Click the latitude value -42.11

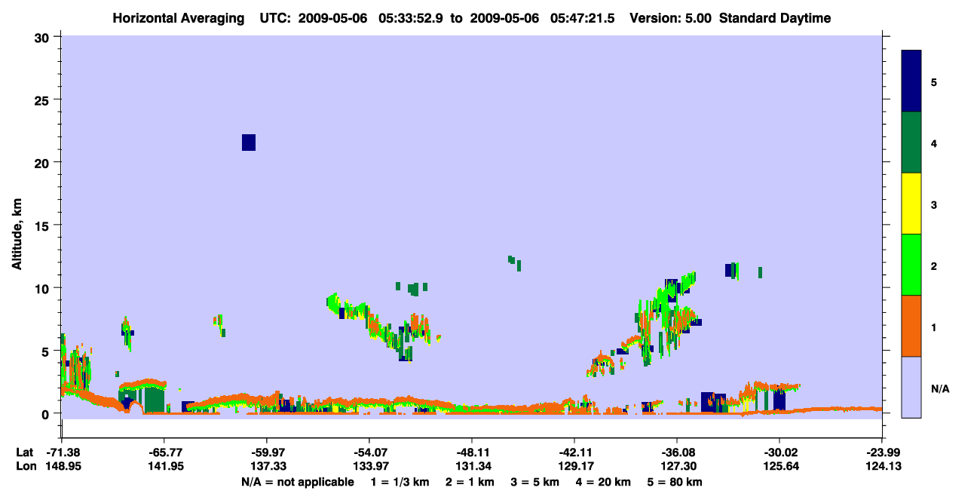pos(574,452)
